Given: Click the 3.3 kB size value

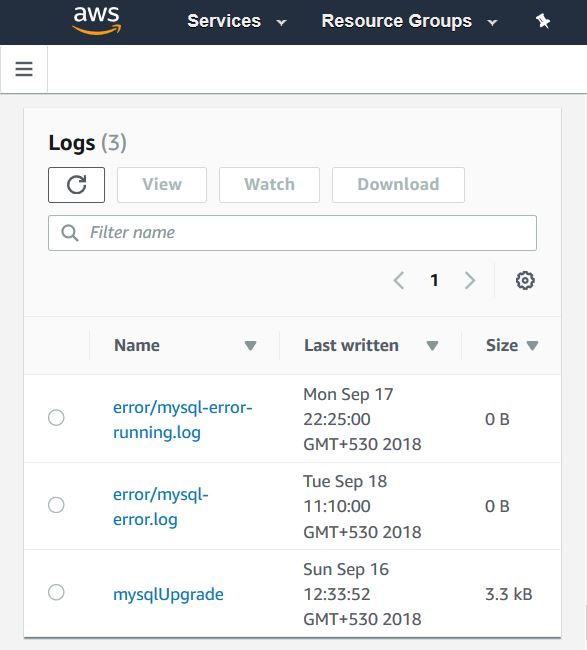Looking at the screenshot, I should (509, 594).
